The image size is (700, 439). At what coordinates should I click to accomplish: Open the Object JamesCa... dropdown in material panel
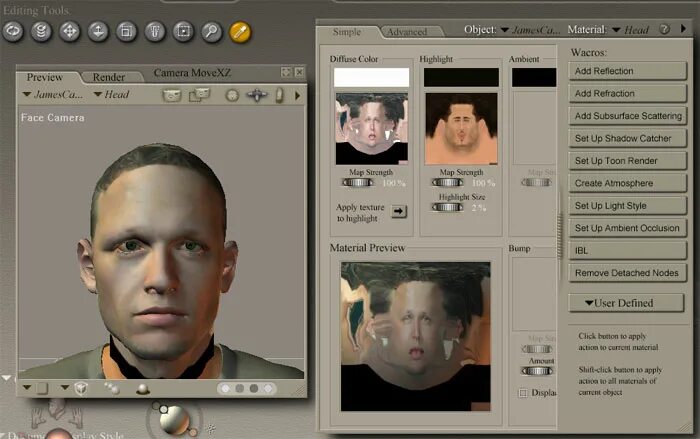pos(531,30)
